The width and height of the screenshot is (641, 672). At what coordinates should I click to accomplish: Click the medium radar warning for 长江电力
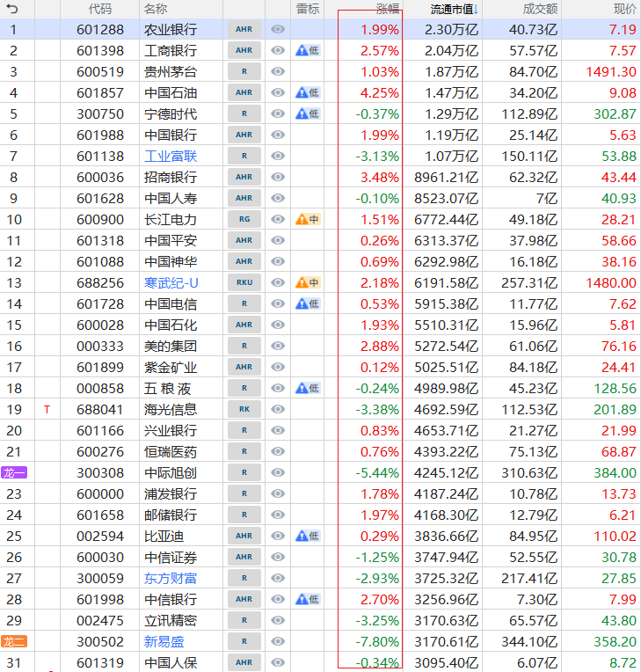point(308,219)
